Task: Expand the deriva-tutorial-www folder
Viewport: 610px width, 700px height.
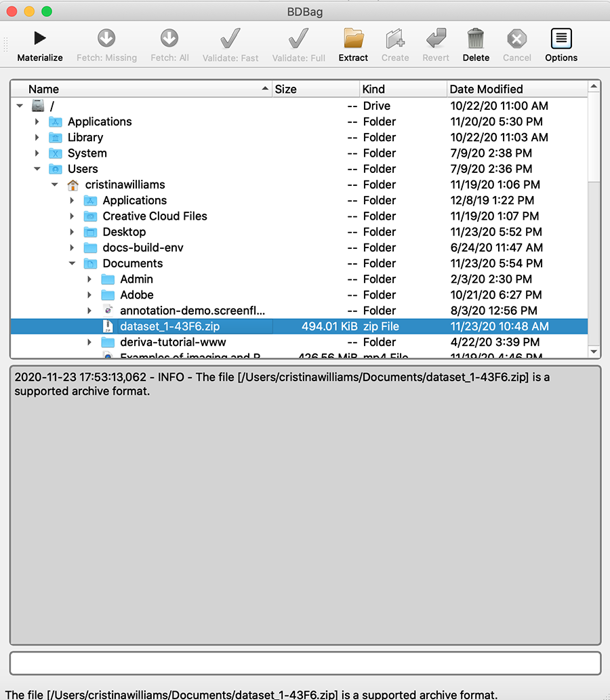Action: pyautogui.click(x=89, y=342)
